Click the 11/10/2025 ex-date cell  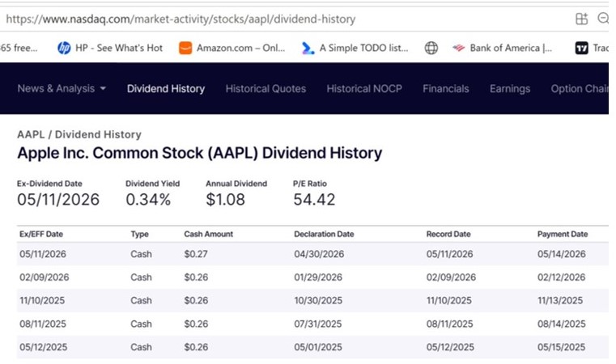click(x=42, y=300)
